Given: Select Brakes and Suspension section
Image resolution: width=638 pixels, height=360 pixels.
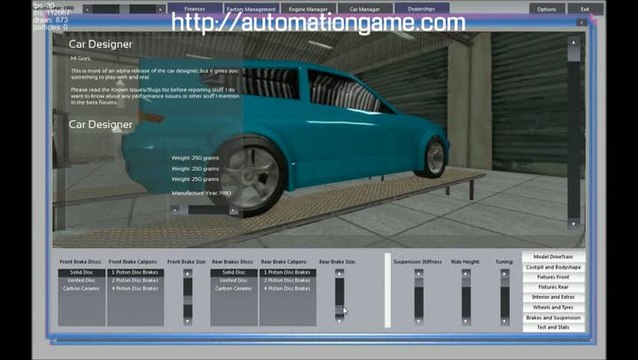Looking at the screenshot, I should (x=553, y=318).
